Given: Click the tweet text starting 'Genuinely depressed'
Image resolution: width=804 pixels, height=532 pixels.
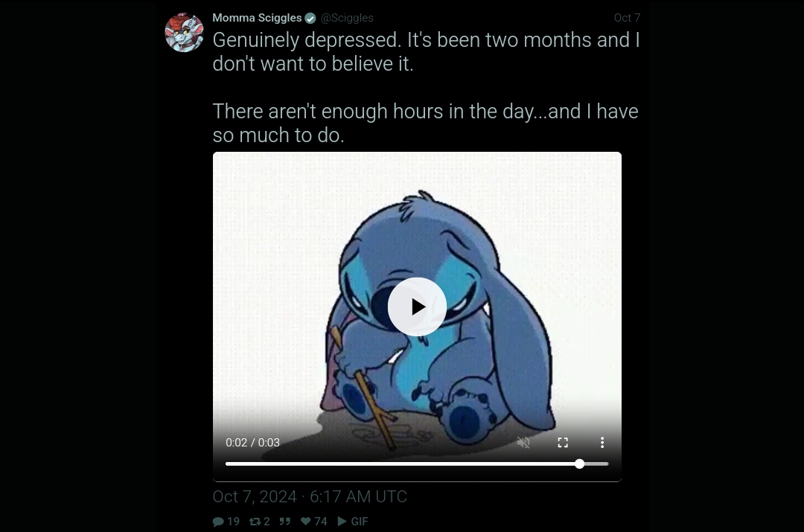Looking at the screenshot, I should [x=426, y=52].
